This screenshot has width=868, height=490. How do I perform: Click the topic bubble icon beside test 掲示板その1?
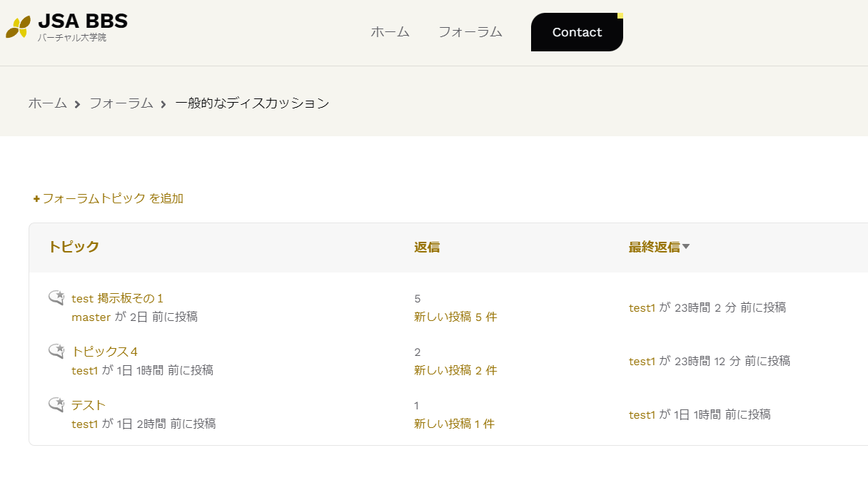click(x=55, y=297)
